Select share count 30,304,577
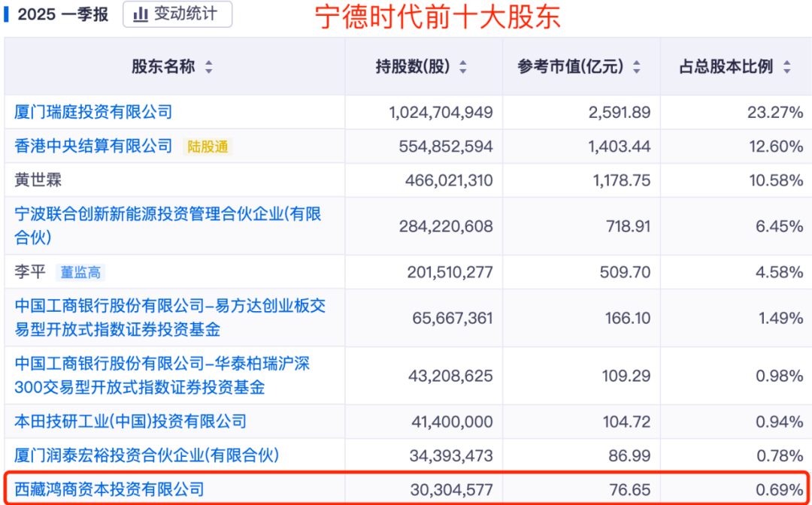The height and width of the screenshot is (505, 812). click(x=451, y=489)
